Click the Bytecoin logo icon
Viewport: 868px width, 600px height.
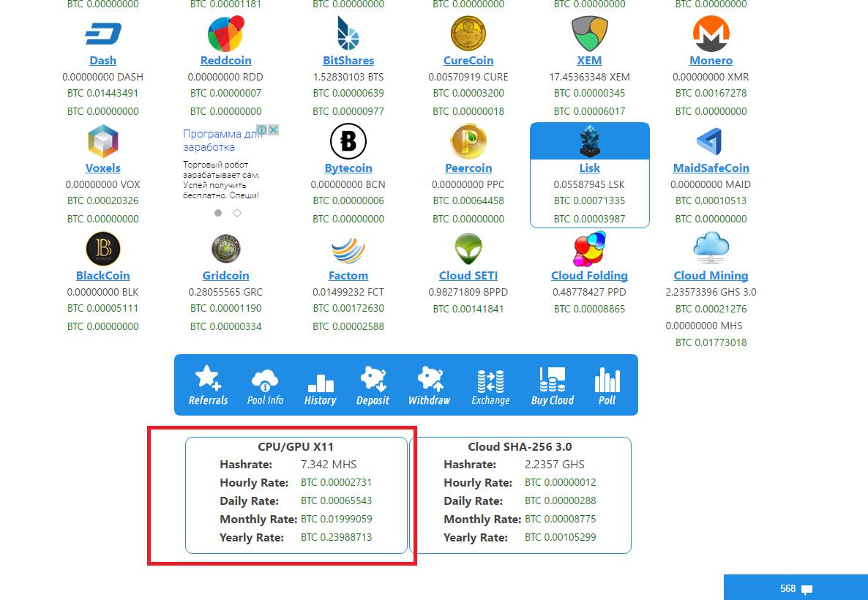[x=348, y=141]
